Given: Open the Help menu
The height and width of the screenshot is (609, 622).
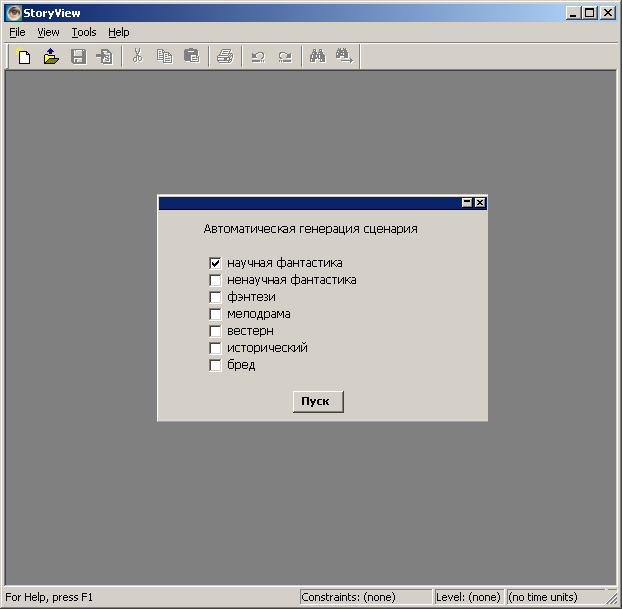Looking at the screenshot, I should [119, 32].
